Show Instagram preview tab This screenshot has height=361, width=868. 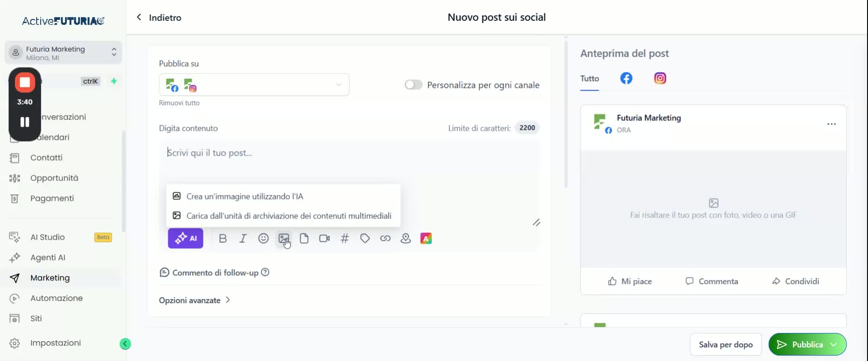[x=660, y=78]
